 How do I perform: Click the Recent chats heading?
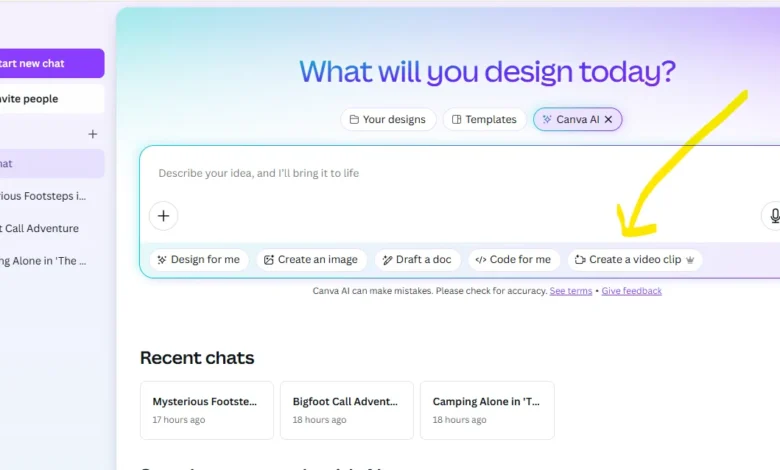click(x=197, y=358)
